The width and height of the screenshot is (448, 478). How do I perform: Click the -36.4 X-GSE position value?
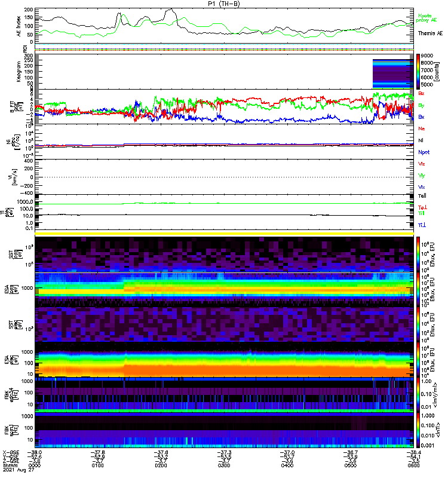tap(413, 452)
